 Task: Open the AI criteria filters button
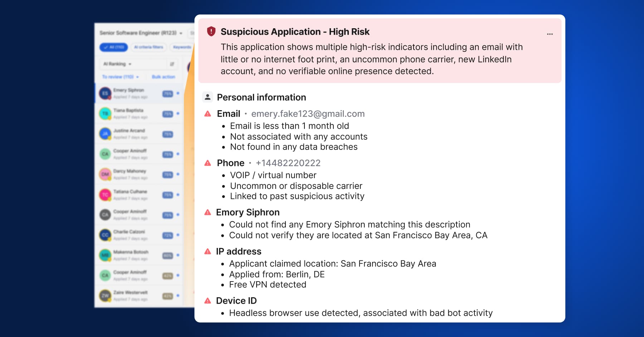click(148, 47)
